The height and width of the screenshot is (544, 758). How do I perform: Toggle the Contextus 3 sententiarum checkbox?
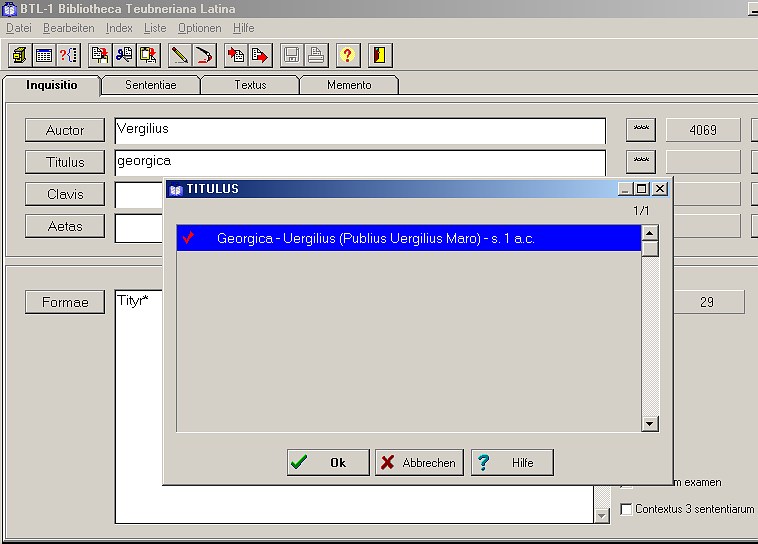point(626,509)
